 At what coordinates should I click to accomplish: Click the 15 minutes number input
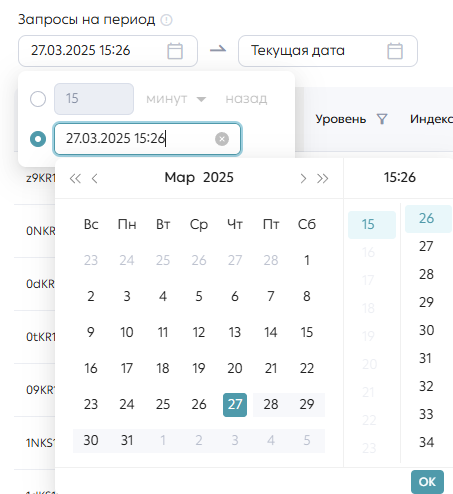click(94, 99)
